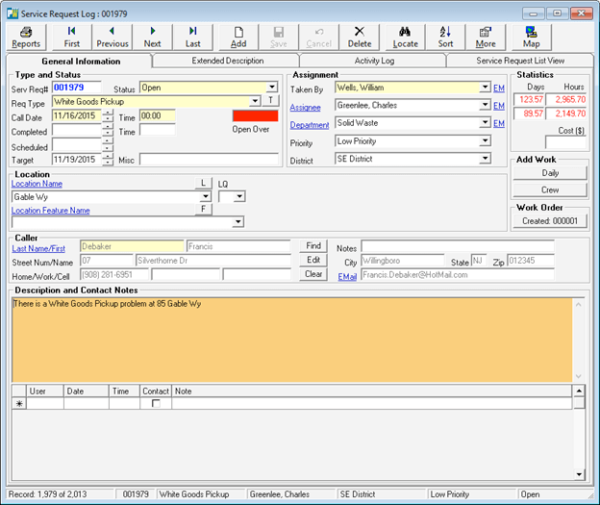Toggle the Contact checkbox in notes grid
This screenshot has height=505, width=600.
155,404
